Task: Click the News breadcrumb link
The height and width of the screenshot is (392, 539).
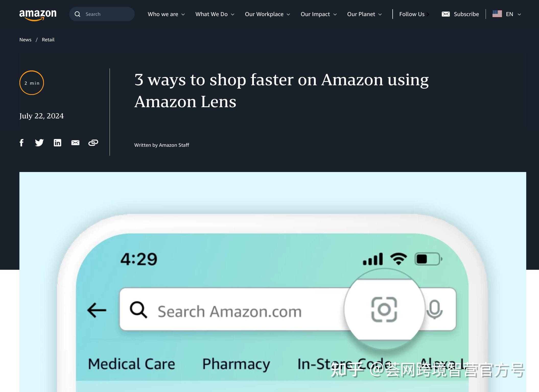Action: coord(26,40)
